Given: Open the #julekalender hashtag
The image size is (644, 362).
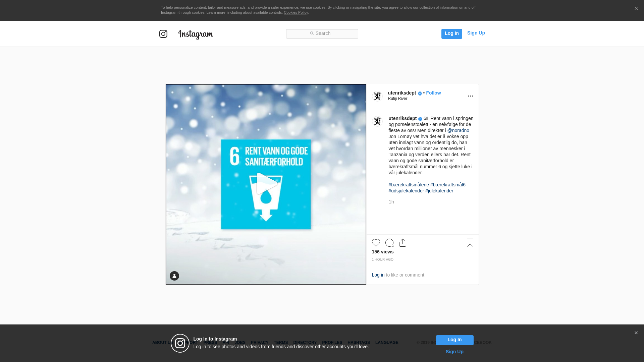Looking at the screenshot, I should click(439, 191).
